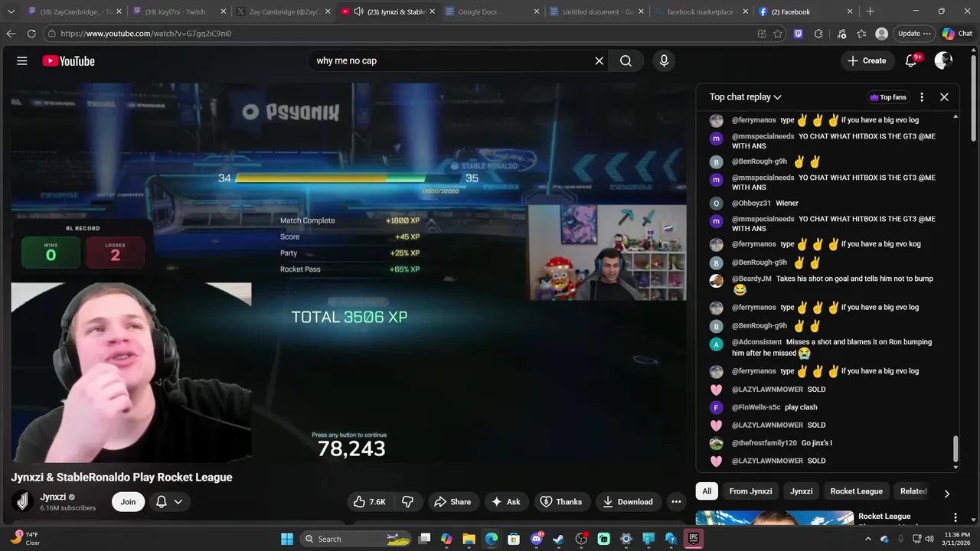Open the Windows Start menu
The height and width of the screenshot is (551, 980).
click(286, 539)
